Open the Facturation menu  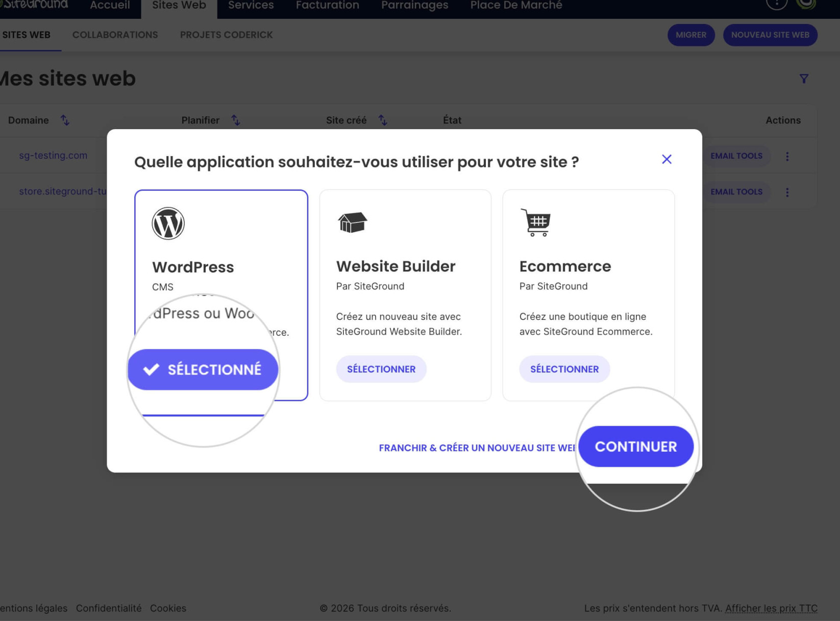click(328, 6)
